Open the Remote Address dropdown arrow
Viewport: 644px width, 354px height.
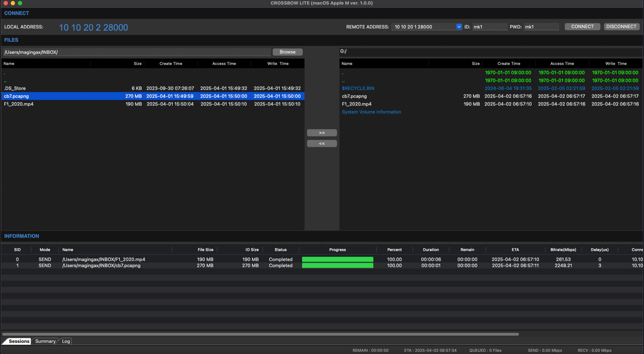pos(459,27)
